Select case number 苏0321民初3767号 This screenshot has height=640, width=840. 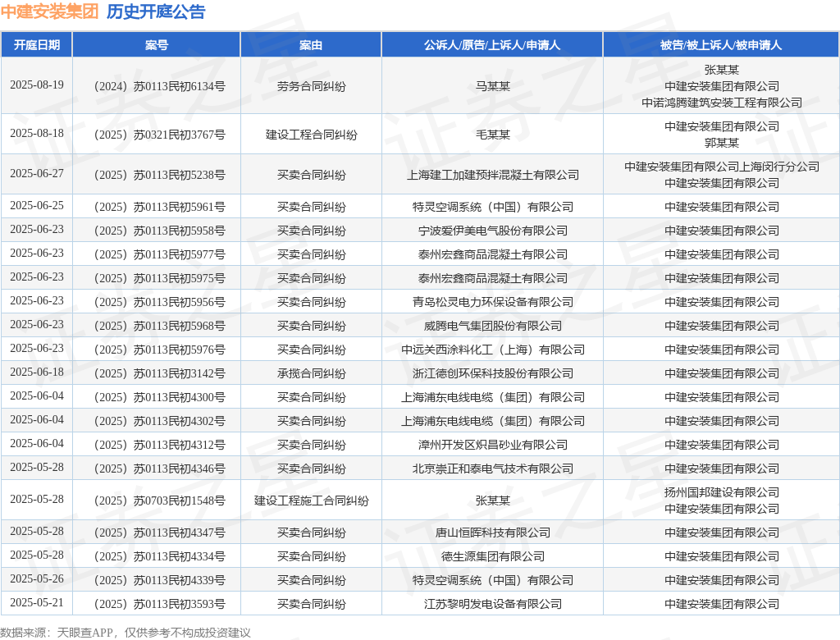click(x=160, y=135)
